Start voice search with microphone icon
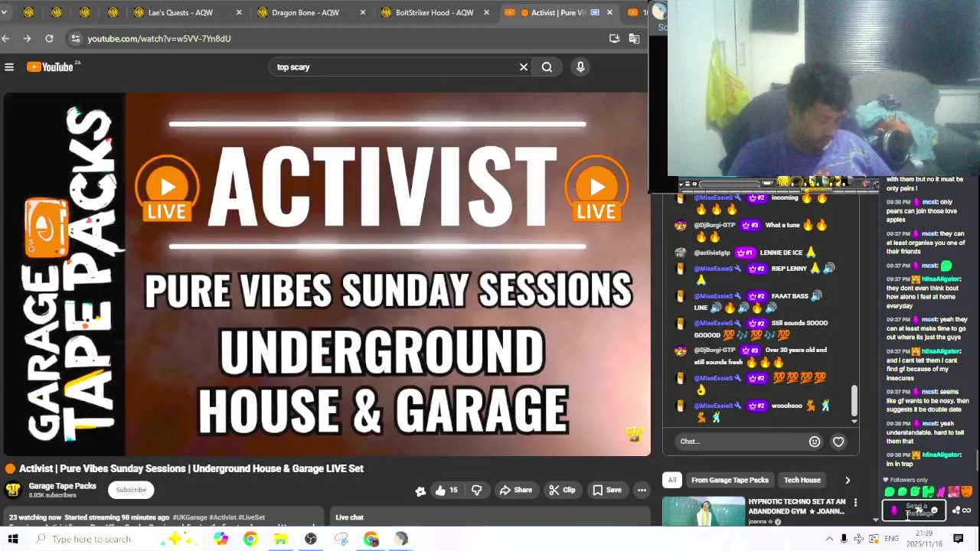 click(580, 67)
